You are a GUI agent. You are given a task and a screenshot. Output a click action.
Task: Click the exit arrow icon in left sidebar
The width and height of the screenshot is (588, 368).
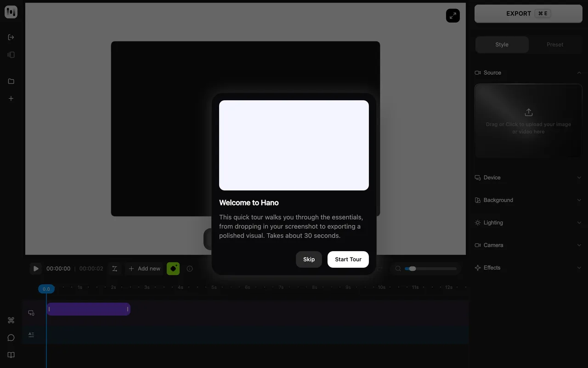pyautogui.click(x=11, y=37)
